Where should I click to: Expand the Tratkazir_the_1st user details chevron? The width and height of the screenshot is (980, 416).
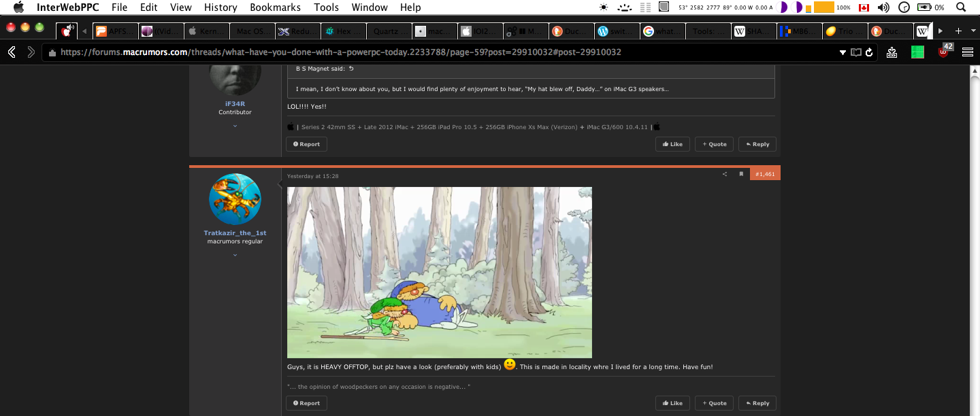[x=235, y=255]
